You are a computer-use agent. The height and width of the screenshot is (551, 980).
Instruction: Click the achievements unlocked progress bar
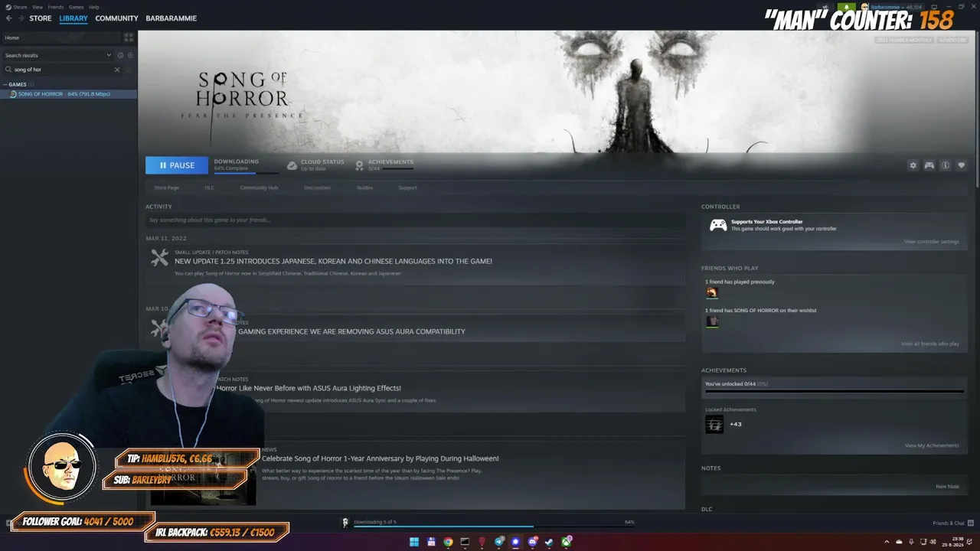[834, 391]
